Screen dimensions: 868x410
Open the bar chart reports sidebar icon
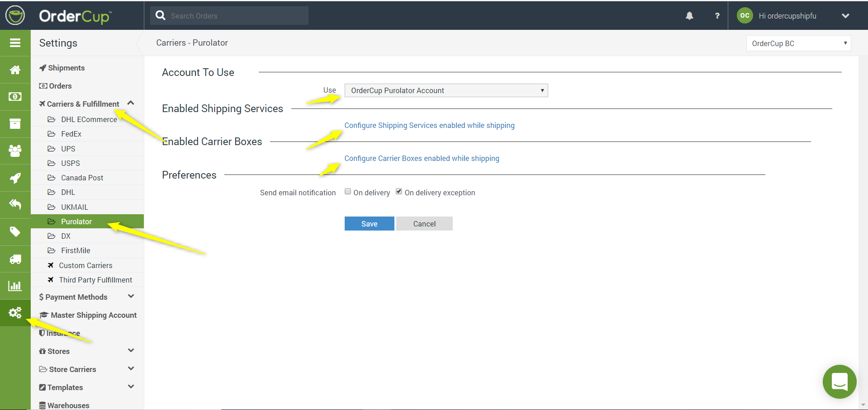point(15,286)
